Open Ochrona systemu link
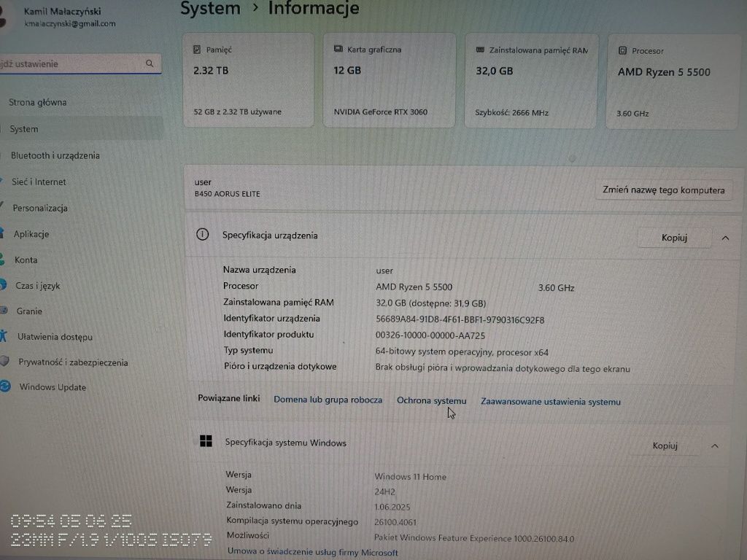 click(432, 400)
